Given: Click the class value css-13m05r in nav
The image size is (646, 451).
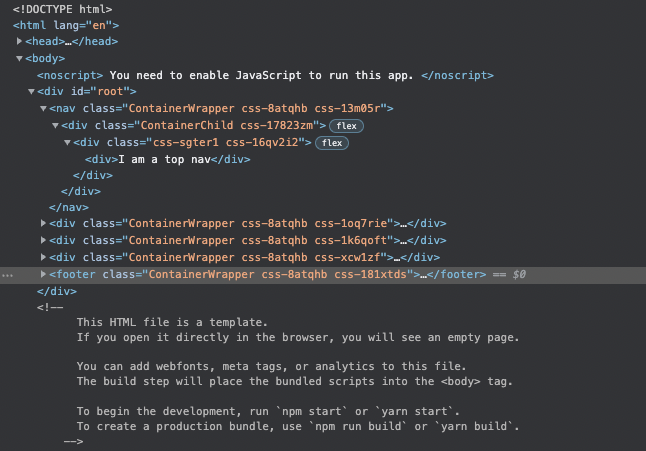Looking at the screenshot, I should [x=347, y=108].
